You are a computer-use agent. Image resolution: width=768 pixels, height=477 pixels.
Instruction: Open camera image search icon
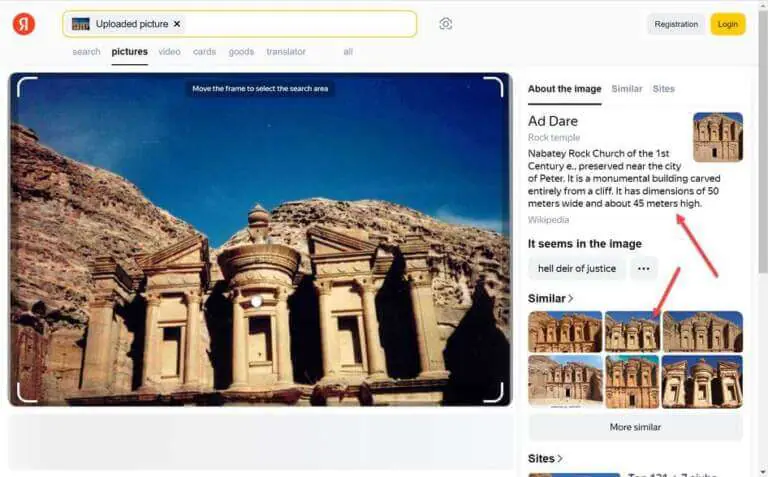coord(445,24)
